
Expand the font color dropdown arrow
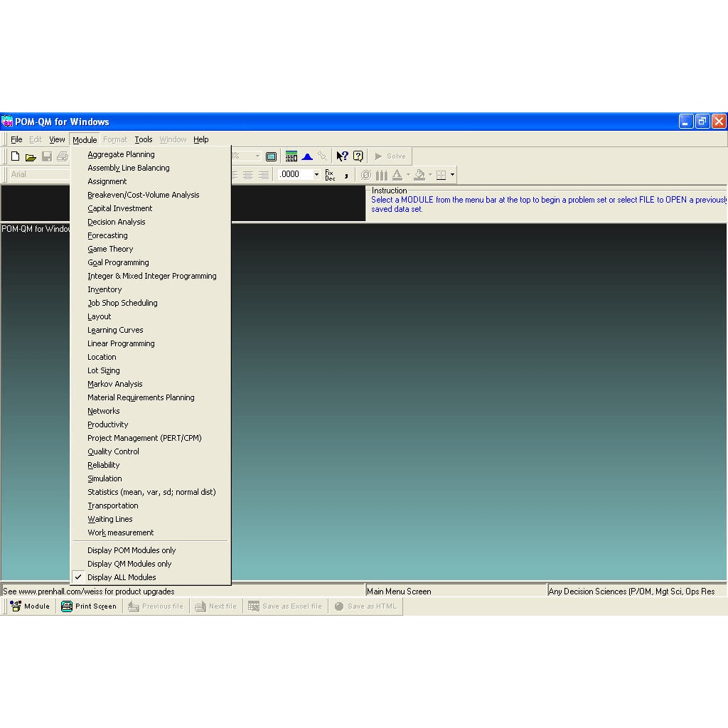(408, 175)
